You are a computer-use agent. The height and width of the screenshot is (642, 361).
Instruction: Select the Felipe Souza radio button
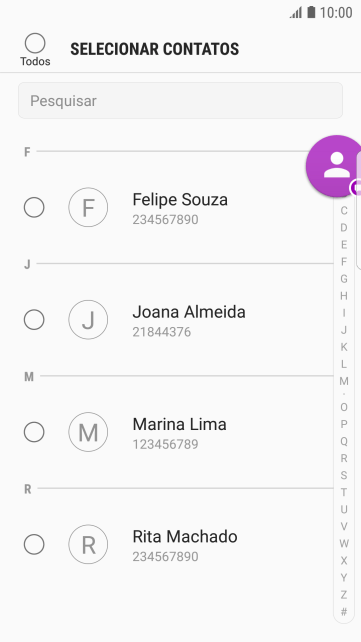[x=34, y=207]
